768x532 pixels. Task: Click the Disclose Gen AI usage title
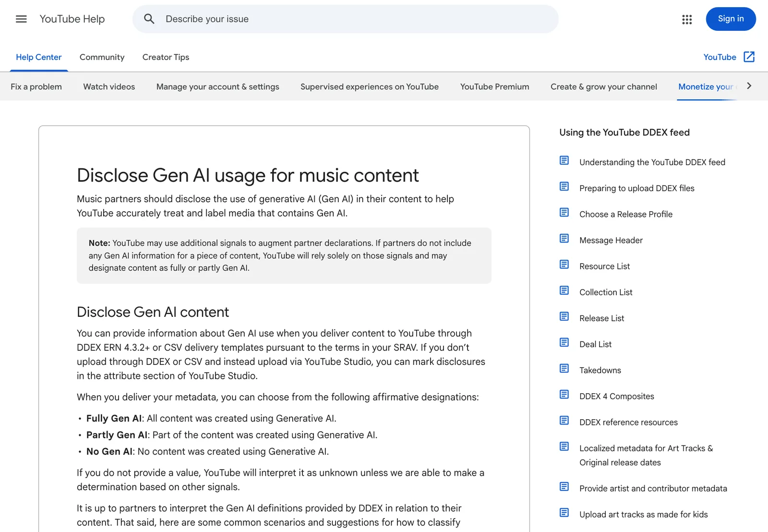click(248, 175)
